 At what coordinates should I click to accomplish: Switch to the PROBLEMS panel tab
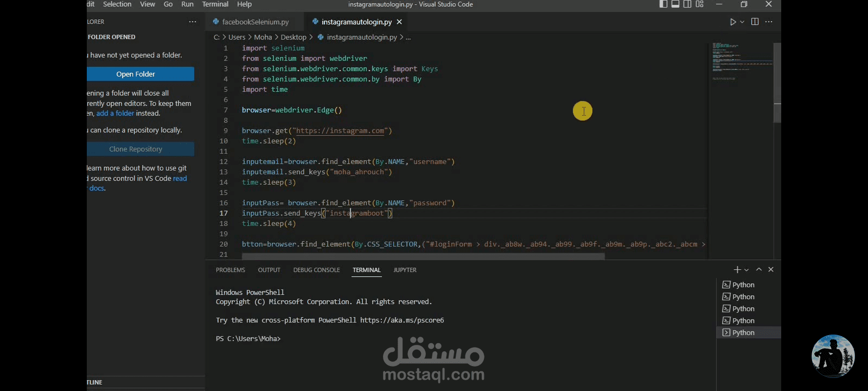[x=231, y=270]
